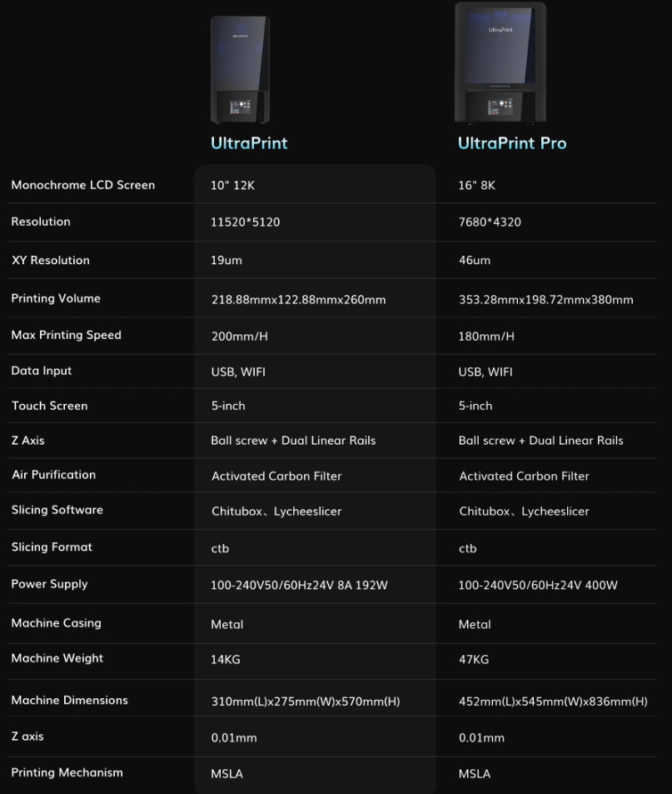
Task: Select the UltraPrint product name
Action: pyautogui.click(x=248, y=143)
